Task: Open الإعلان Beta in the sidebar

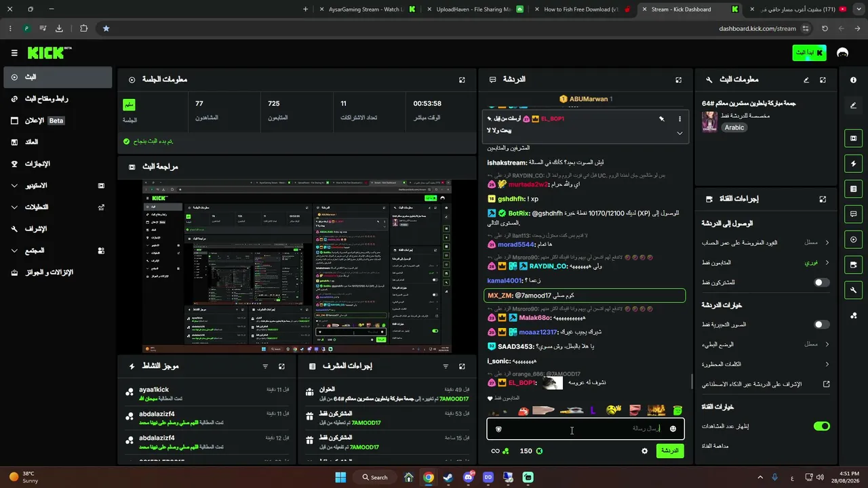Action: tap(58, 121)
